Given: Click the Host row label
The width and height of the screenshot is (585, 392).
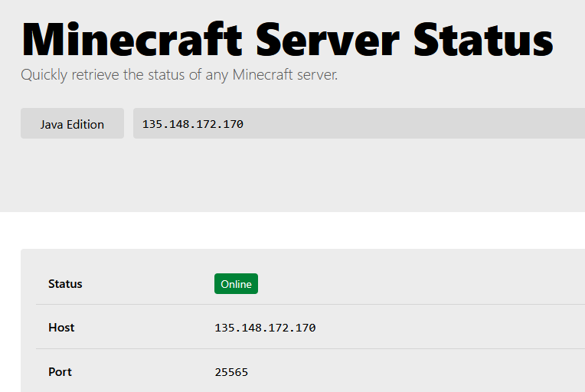Looking at the screenshot, I should [x=61, y=328].
